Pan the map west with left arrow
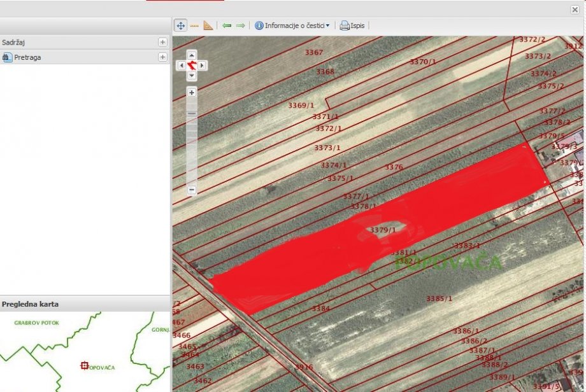Image resolution: width=586 pixels, height=392 pixels. pyautogui.click(x=181, y=65)
